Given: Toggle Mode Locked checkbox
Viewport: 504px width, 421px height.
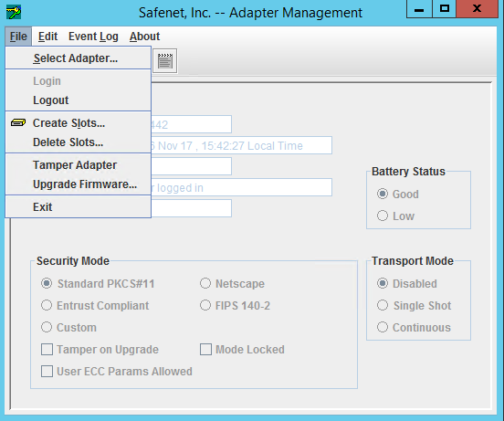Looking at the screenshot, I should (x=205, y=350).
